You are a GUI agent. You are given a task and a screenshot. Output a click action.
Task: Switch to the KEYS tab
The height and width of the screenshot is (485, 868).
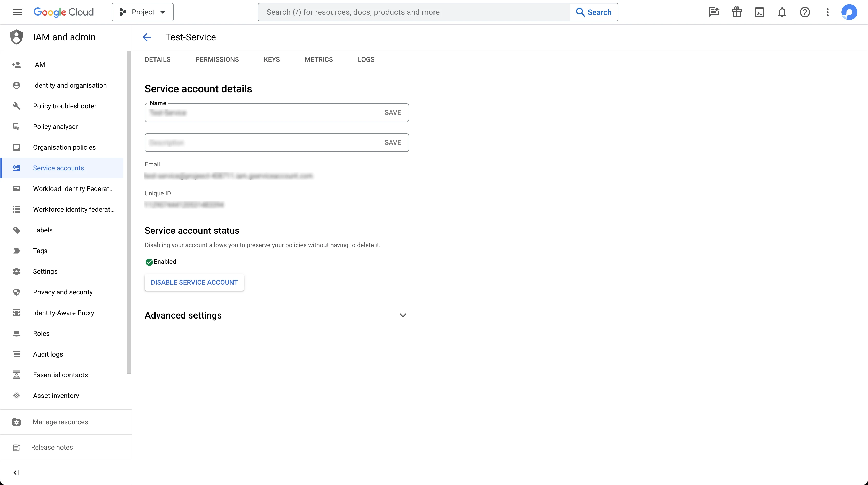coord(272,59)
